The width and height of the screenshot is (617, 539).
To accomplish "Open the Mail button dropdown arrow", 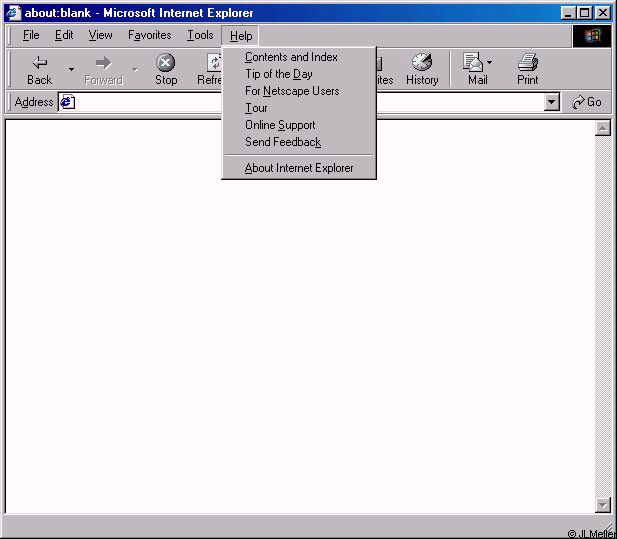I will 490,62.
